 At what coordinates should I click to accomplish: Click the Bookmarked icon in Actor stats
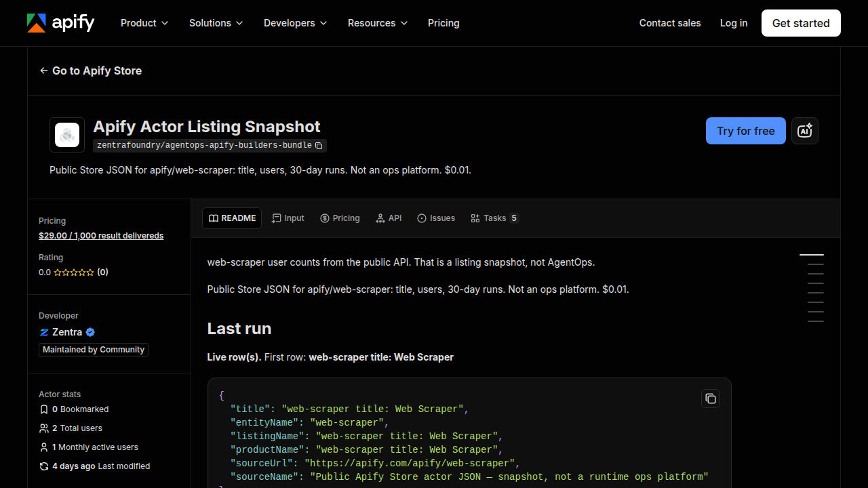point(44,409)
